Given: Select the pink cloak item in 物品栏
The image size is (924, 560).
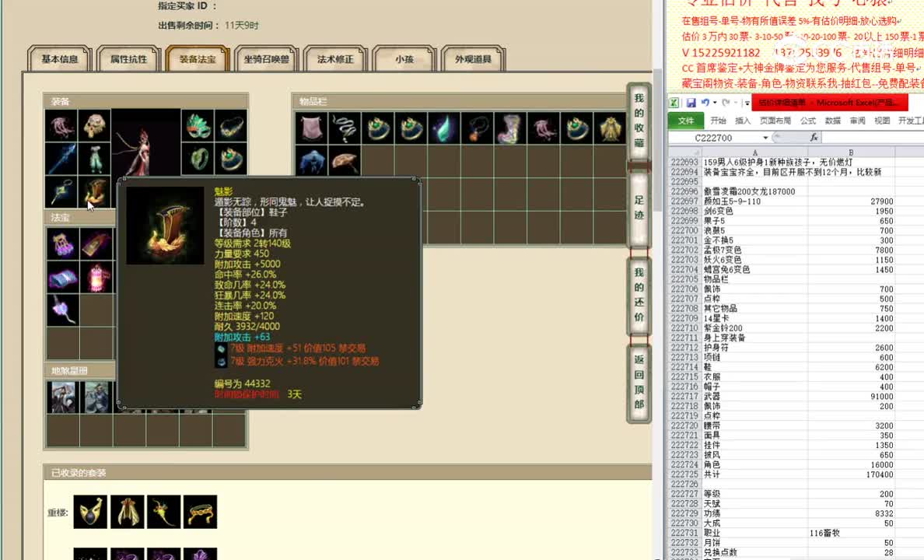Looking at the screenshot, I should (x=312, y=128).
